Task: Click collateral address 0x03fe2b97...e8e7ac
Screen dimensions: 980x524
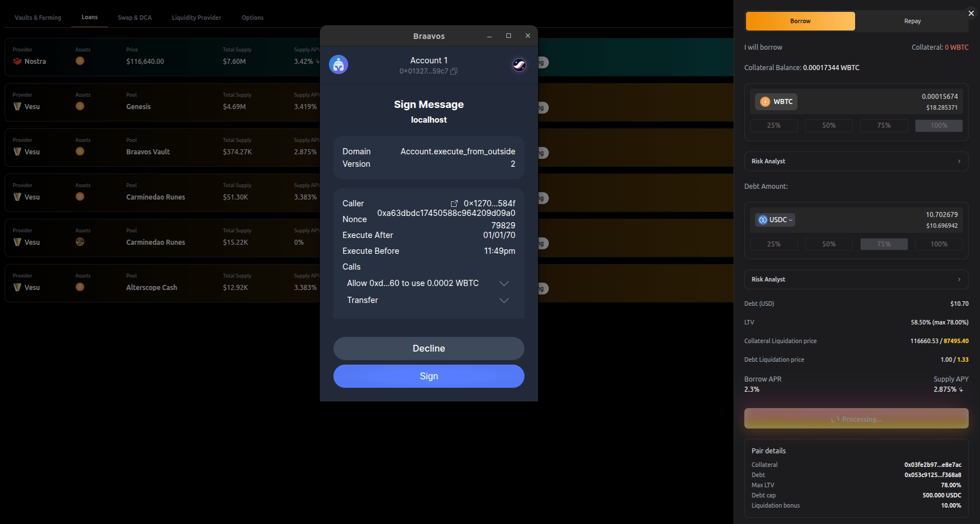Action: [933, 465]
